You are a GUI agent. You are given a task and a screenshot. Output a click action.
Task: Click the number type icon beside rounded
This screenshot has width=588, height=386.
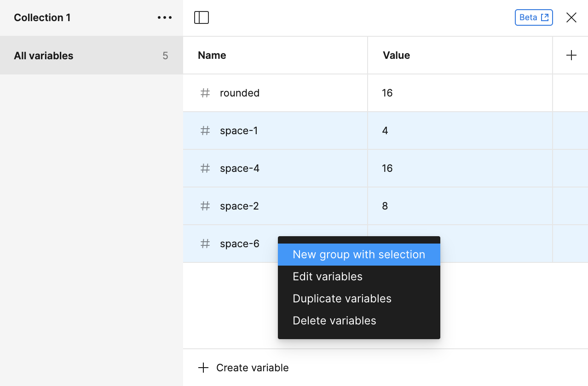[x=205, y=93]
